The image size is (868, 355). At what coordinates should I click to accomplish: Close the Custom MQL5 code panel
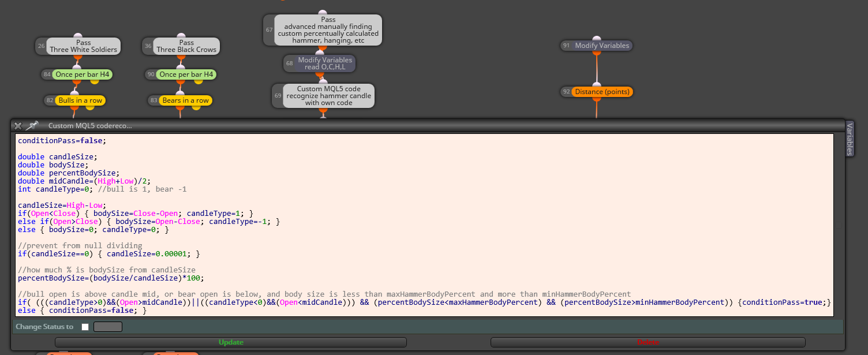click(18, 125)
